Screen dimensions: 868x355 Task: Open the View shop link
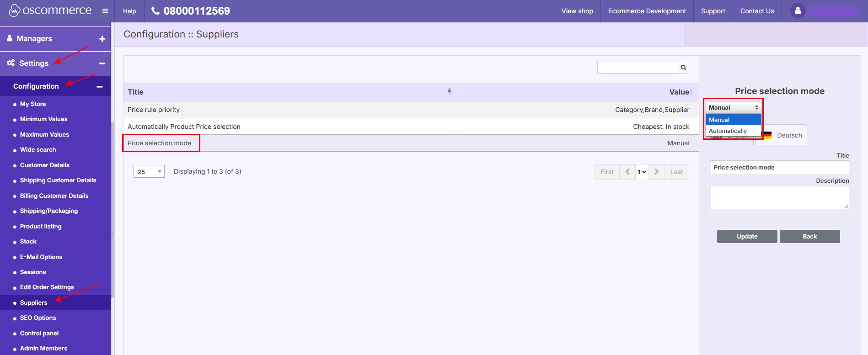click(x=577, y=11)
